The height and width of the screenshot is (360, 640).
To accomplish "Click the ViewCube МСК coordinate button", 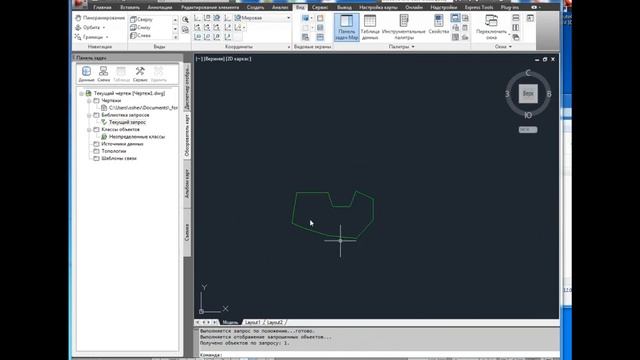I will coord(528,130).
